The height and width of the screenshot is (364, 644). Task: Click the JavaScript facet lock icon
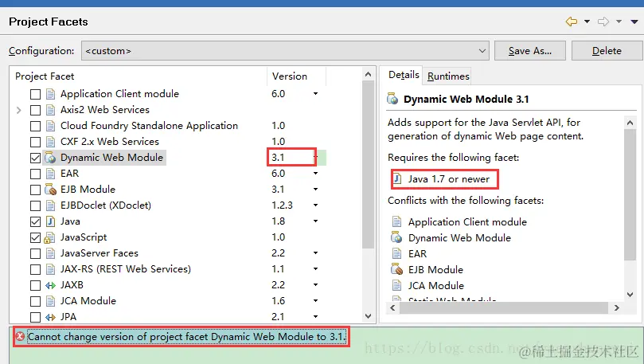(49, 238)
